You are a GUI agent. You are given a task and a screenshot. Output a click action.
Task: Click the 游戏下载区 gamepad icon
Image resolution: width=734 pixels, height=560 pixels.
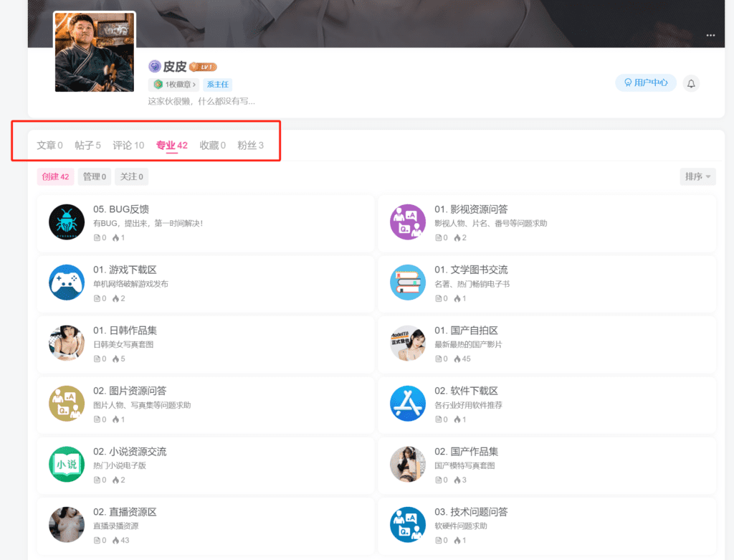tap(66, 283)
